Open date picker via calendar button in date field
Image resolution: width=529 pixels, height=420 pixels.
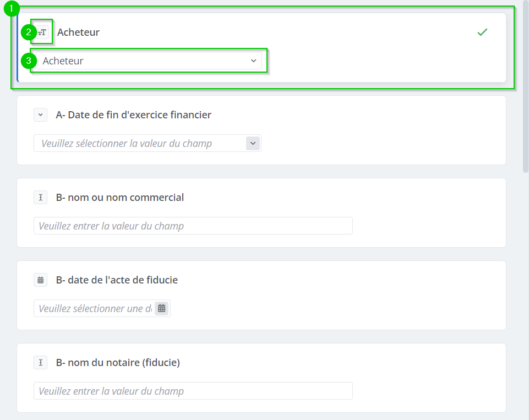pos(161,309)
